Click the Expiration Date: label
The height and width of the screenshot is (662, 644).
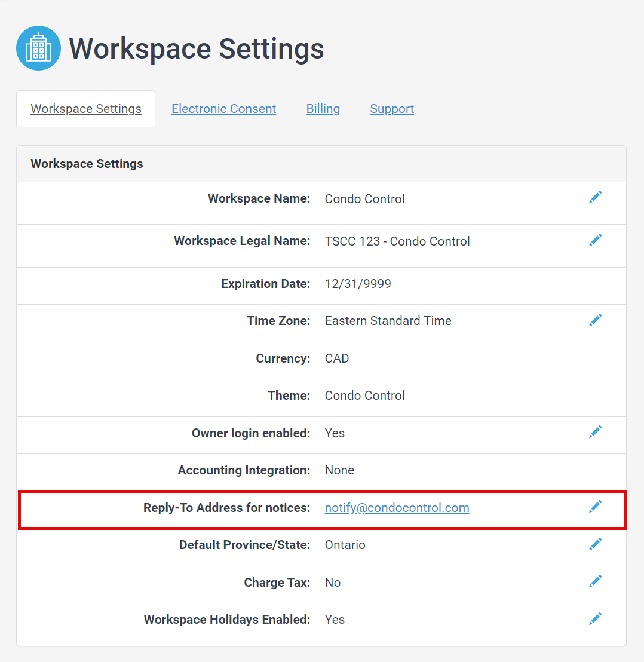pyautogui.click(x=266, y=284)
